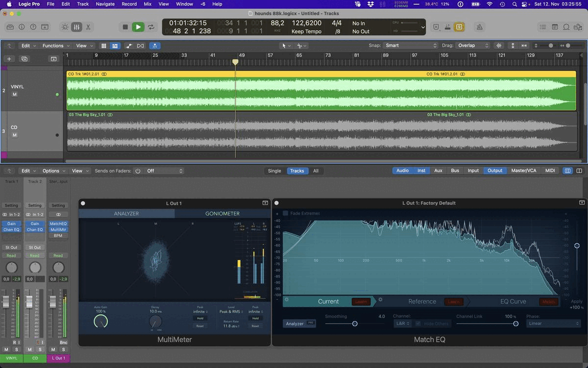Click the horizontal auto zoom icon

click(x=524, y=46)
